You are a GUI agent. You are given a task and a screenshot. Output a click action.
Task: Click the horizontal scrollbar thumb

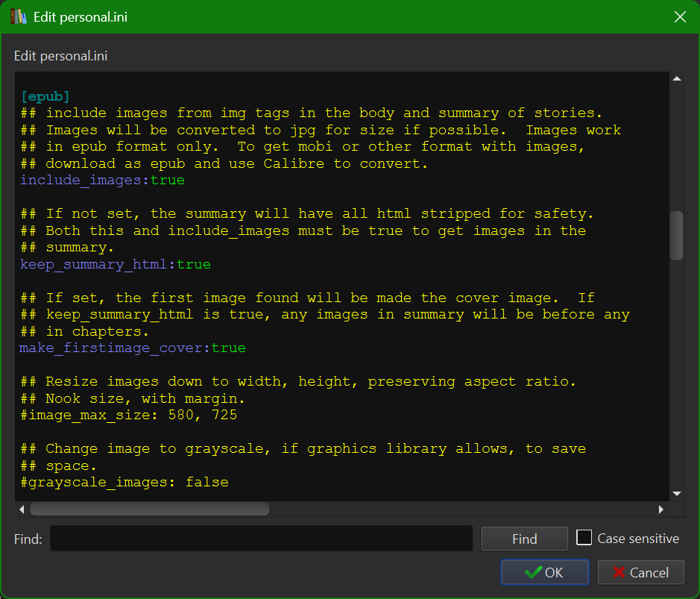149,509
